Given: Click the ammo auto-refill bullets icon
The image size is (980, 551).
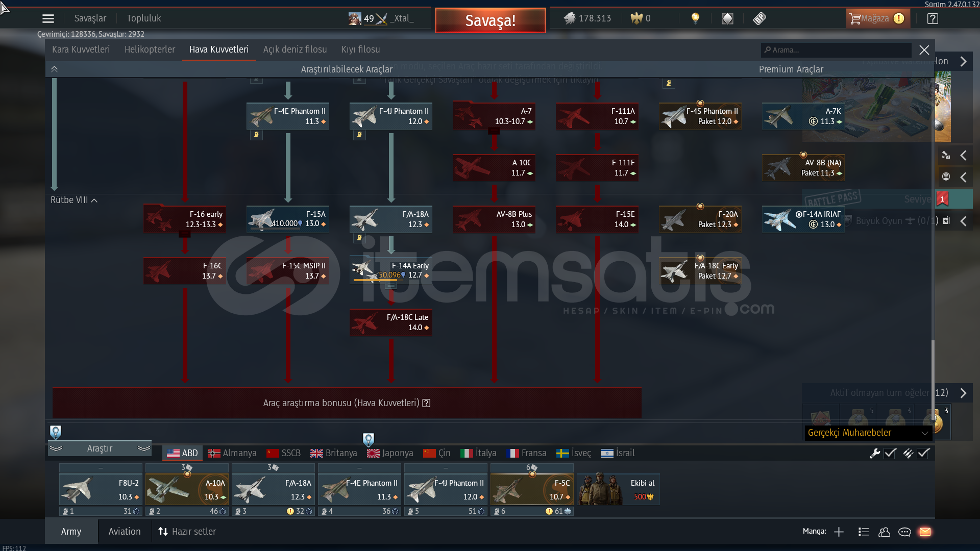Looking at the screenshot, I should pos(908,453).
